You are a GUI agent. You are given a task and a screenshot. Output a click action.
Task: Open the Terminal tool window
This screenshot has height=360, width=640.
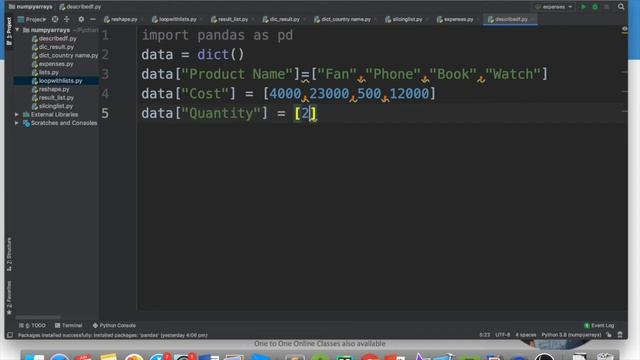[x=69, y=325]
